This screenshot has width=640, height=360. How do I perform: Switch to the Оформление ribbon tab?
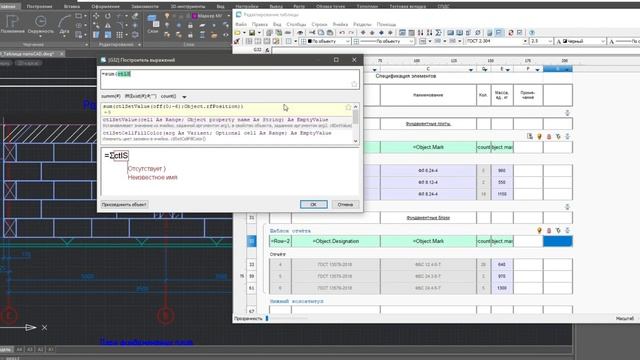(106, 7)
